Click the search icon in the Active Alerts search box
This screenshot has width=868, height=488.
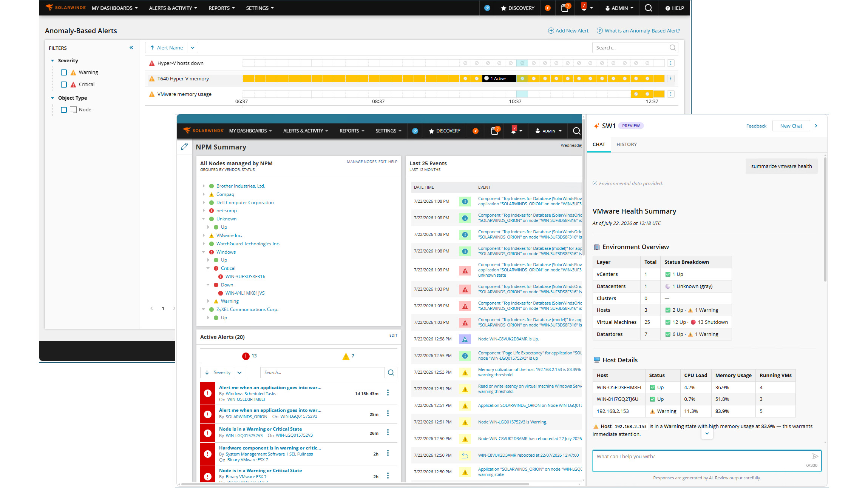(x=391, y=373)
